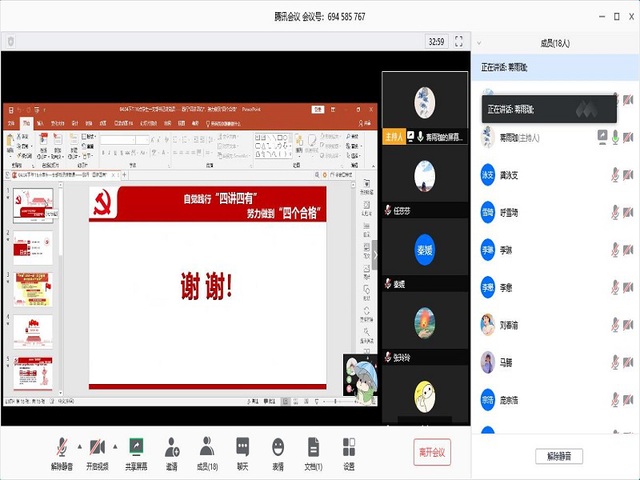This screenshot has width=640, height=480.
Task: Open the Members (成员) list icon
Action: click(x=207, y=452)
